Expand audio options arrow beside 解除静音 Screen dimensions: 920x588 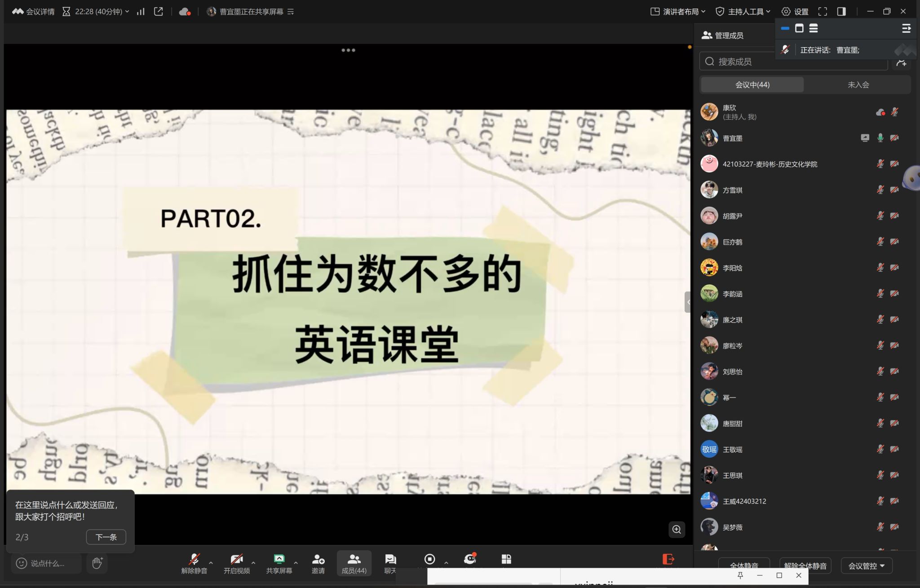[211, 562]
